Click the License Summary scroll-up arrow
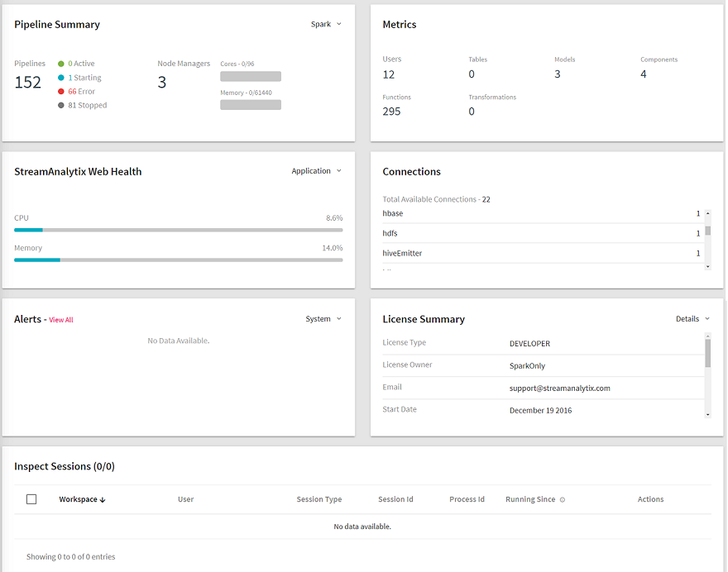728x572 pixels. 707,336
